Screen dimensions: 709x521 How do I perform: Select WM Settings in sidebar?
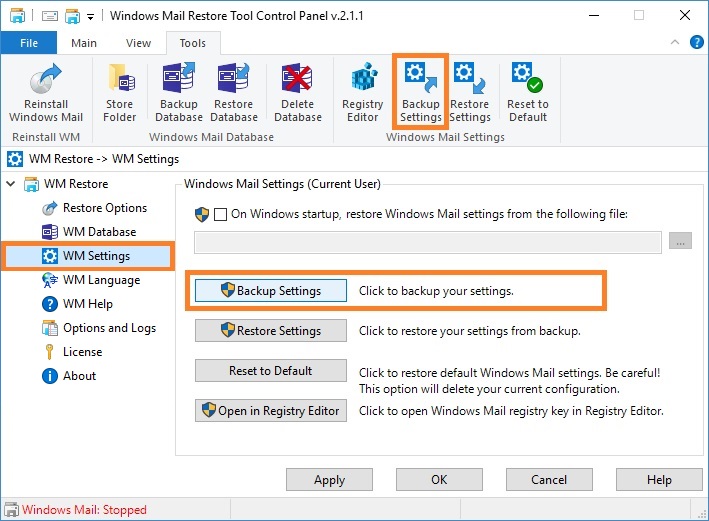pyautogui.click(x=87, y=256)
